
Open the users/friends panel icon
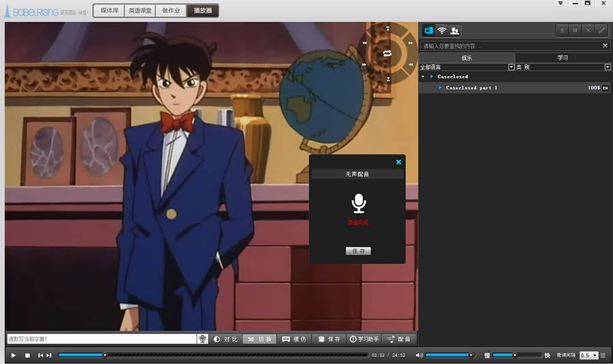(x=455, y=31)
